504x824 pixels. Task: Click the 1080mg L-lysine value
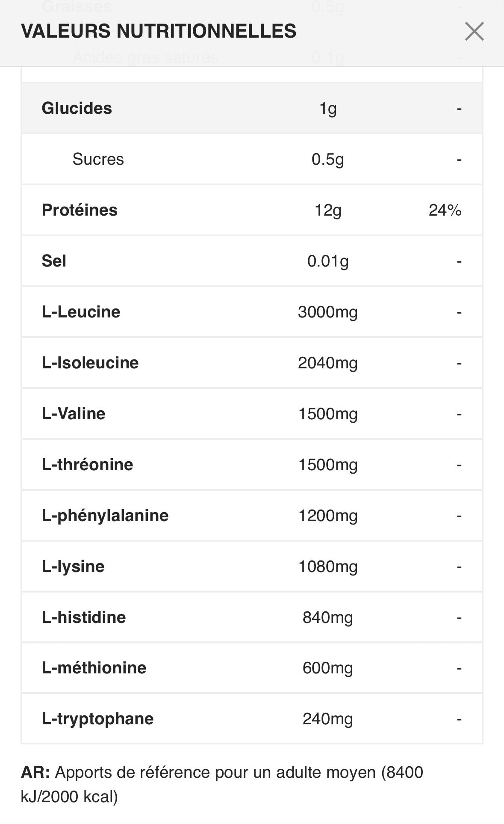click(x=327, y=566)
